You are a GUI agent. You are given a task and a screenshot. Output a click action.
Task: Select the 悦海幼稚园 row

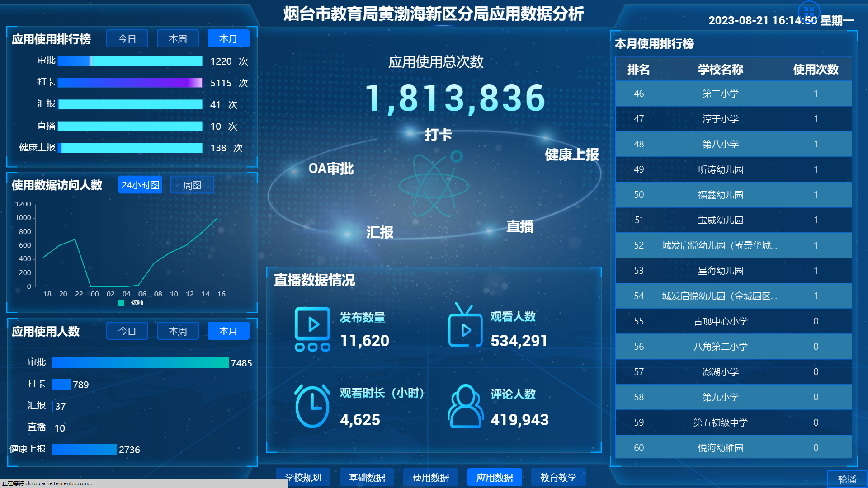point(733,448)
